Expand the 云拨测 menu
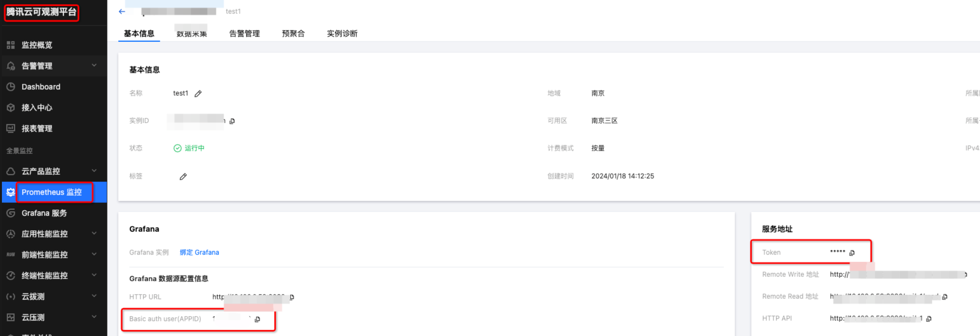This screenshot has width=980, height=336. click(94, 296)
